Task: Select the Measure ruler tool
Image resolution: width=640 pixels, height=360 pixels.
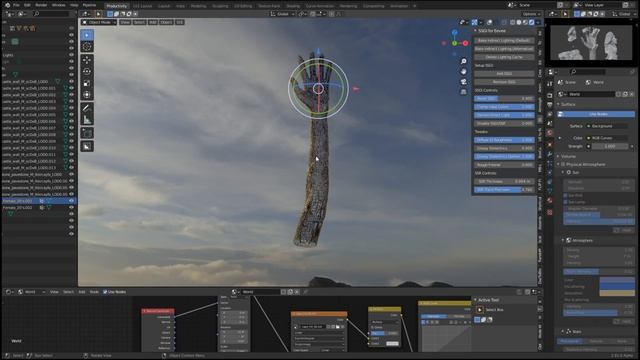Action: [x=87, y=120]
